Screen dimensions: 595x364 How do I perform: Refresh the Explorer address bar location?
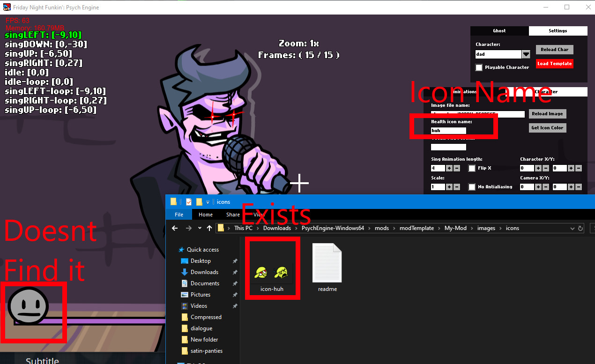click(x=580, y=228)
